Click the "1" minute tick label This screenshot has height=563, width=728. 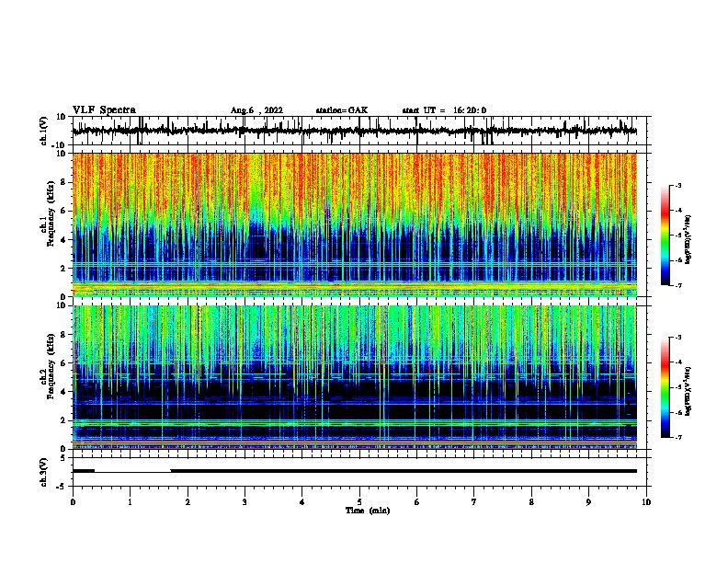(130, 502)
